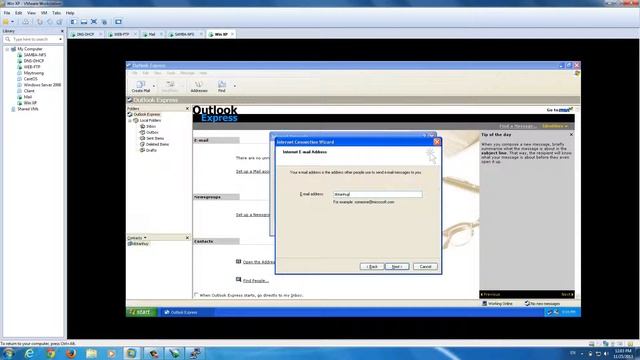
Task: Click the VMware power on icon
Action: click(6, 22)
